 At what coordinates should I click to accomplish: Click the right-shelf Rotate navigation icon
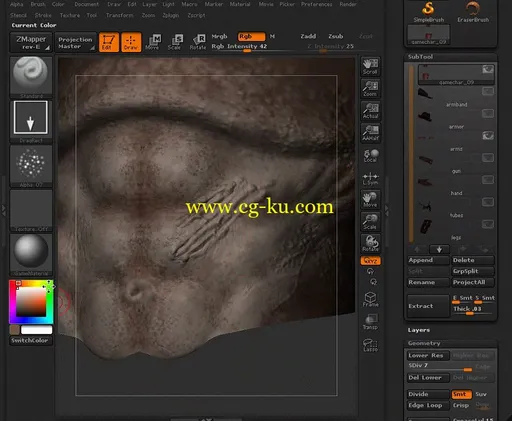pos(370,243)
